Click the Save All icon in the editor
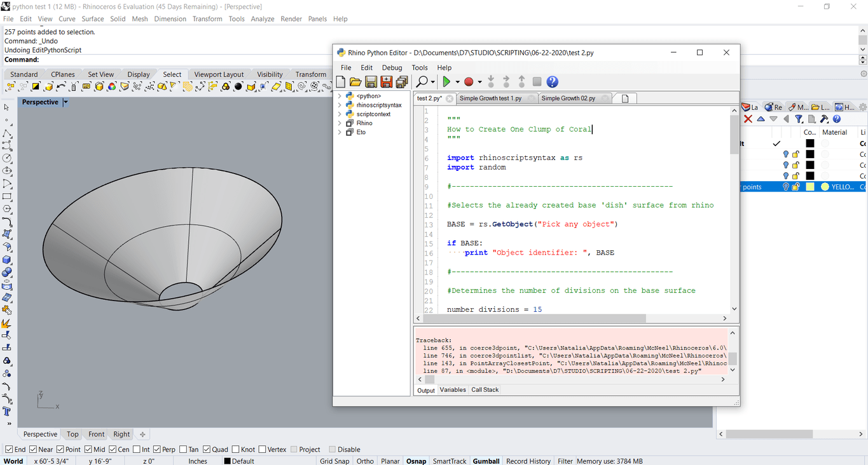Viewport: 868px width, 465px height. pyautogui.click(x=401, y=82)
